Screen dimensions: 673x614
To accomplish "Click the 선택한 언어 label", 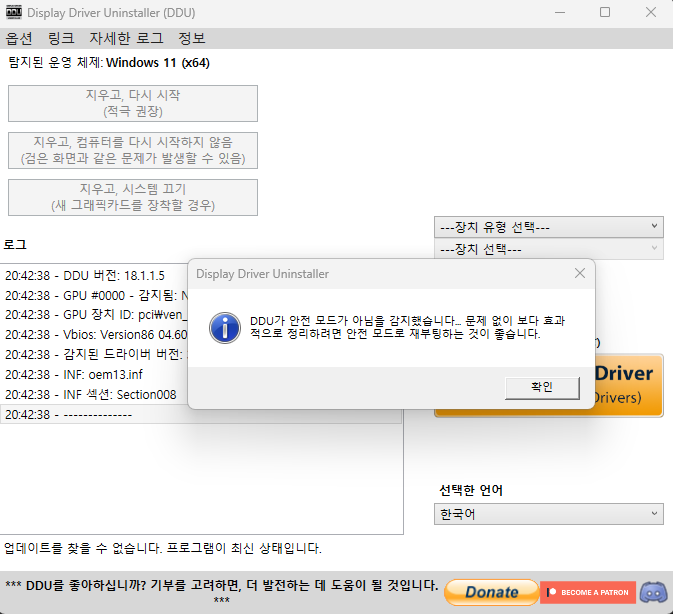I will click(x=470, y=490).
